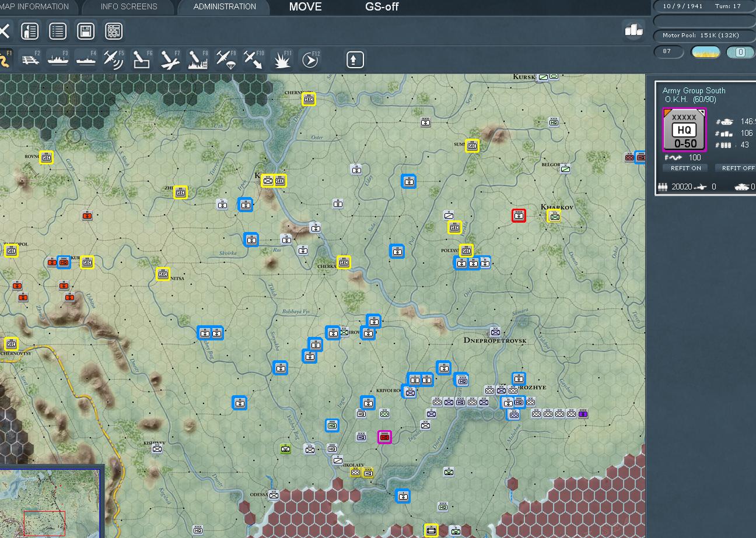Select the SEC unit at Cherkassy
This screenshot has height=538, width=756.
344,262
